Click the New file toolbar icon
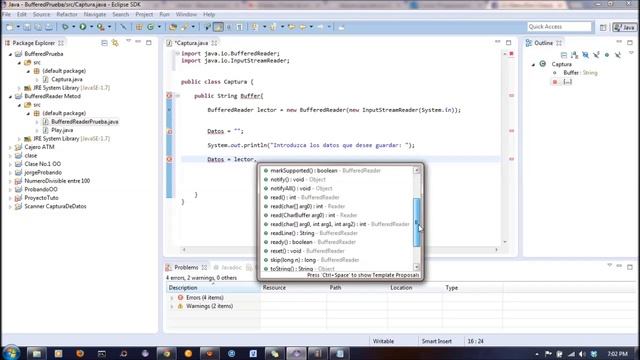 click(10, 27)
